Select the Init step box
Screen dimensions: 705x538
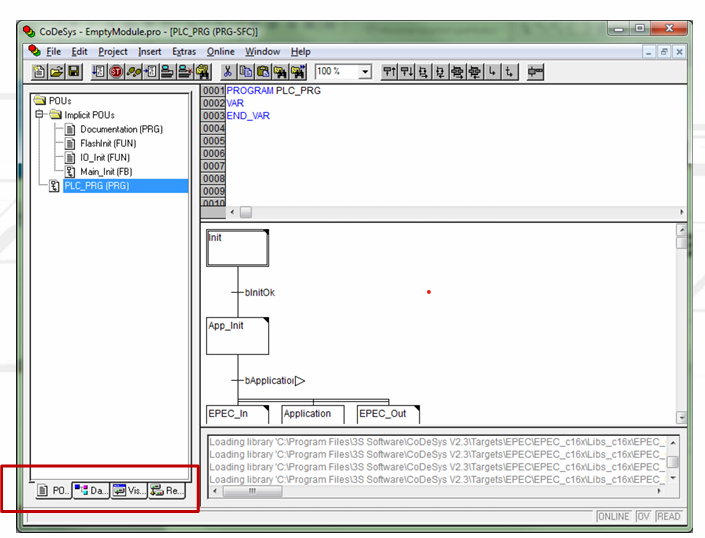click(237, 248)
